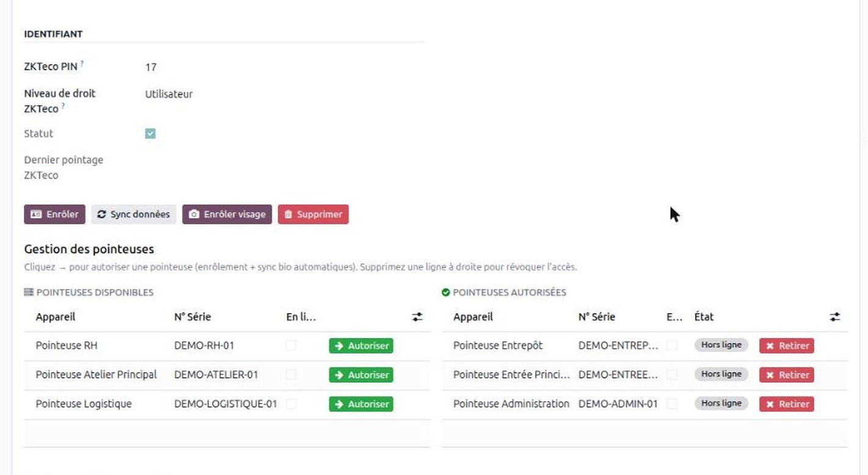This screenshot has width=868, height=475.
Task: Click Sync données button
Action: pyautogui.click(x=134, y=215)
